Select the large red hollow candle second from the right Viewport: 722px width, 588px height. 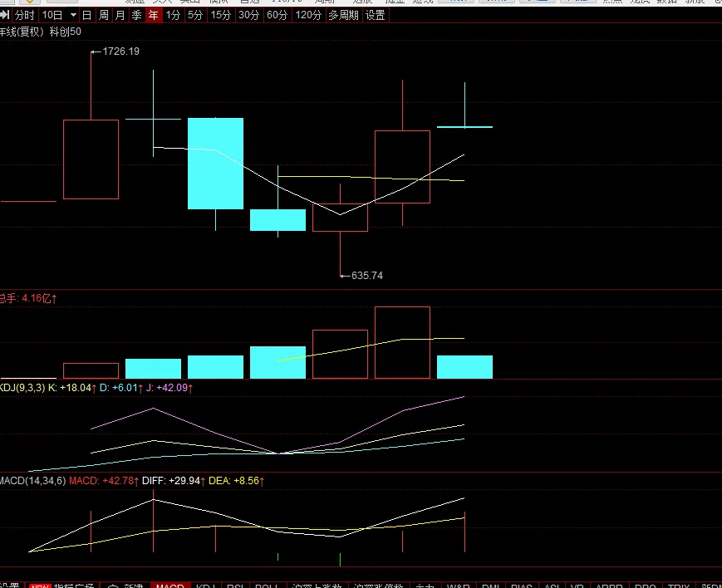402,167
